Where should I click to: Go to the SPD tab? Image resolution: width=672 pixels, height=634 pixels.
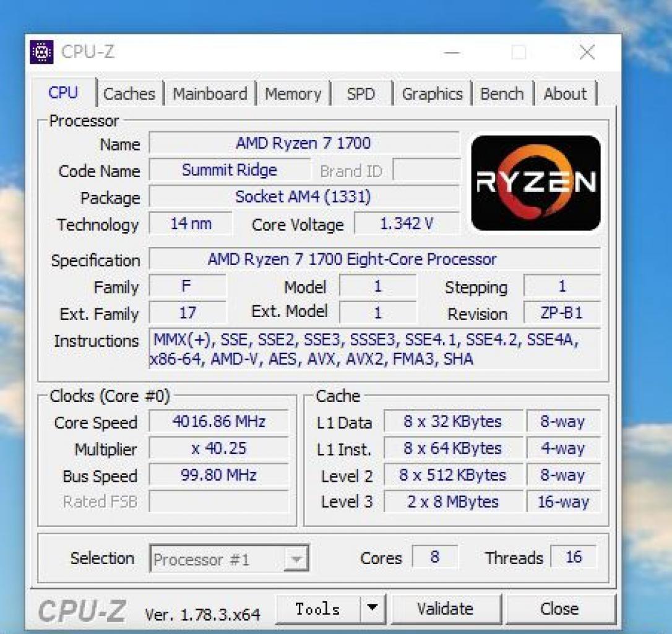pos(361,93)
